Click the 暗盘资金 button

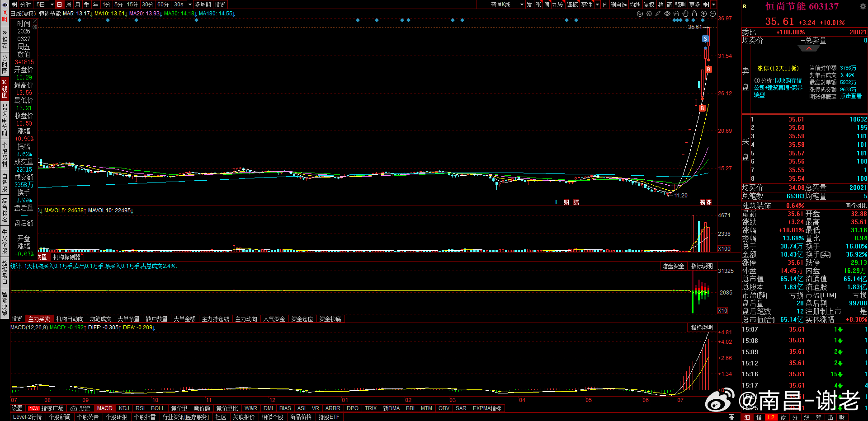pyautogui.click(x=673, y=267)
